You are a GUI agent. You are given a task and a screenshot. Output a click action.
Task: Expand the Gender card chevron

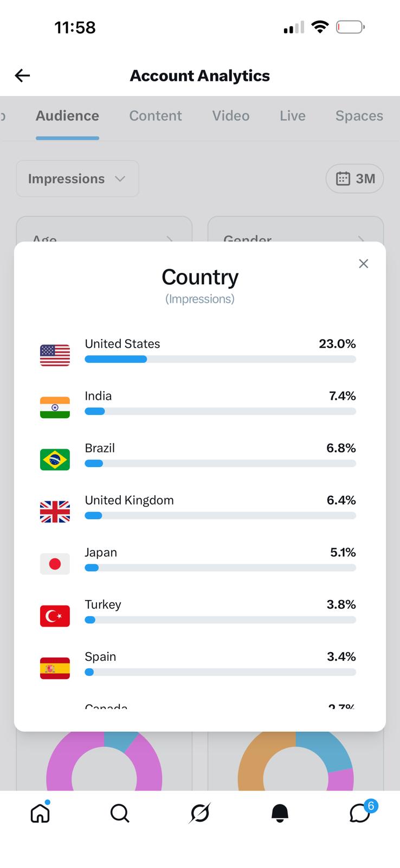[362, 239]
